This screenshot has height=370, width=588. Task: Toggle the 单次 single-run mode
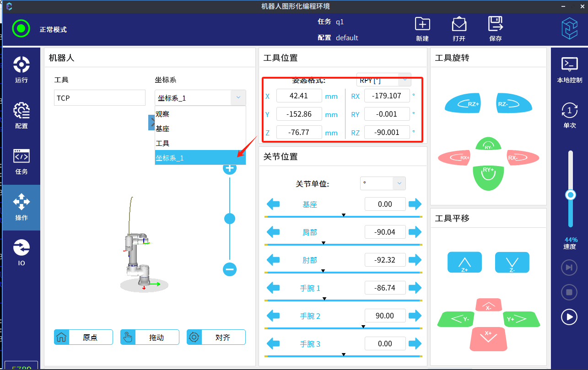pyautogui.click(x=569, y=115)
